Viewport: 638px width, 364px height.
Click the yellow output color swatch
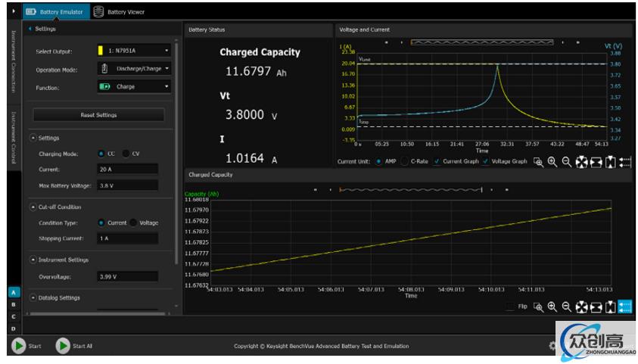101,51
